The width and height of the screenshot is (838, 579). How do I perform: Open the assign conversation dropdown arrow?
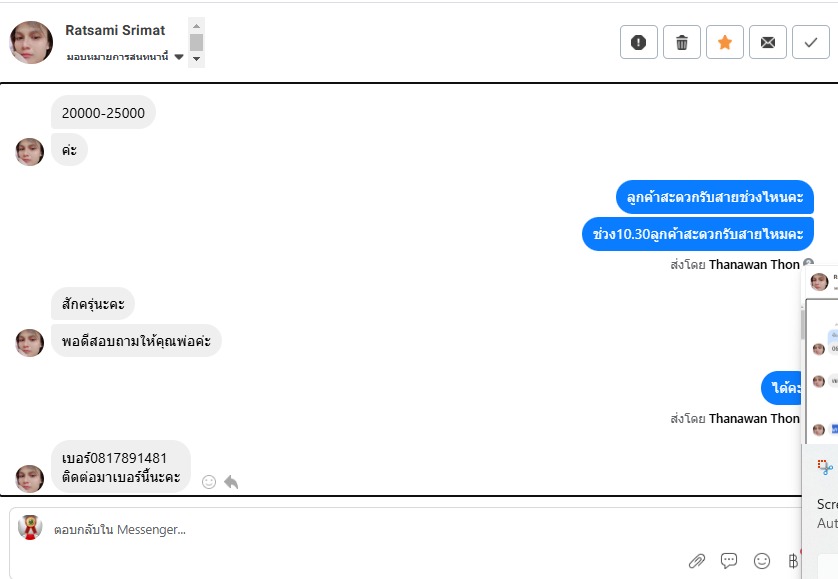[x=179, y=57]
